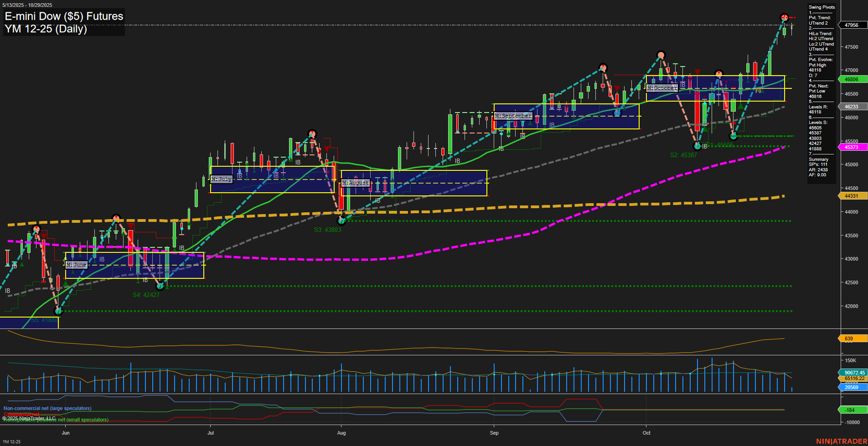Toggle the Commercial net series

coord(21,414)
